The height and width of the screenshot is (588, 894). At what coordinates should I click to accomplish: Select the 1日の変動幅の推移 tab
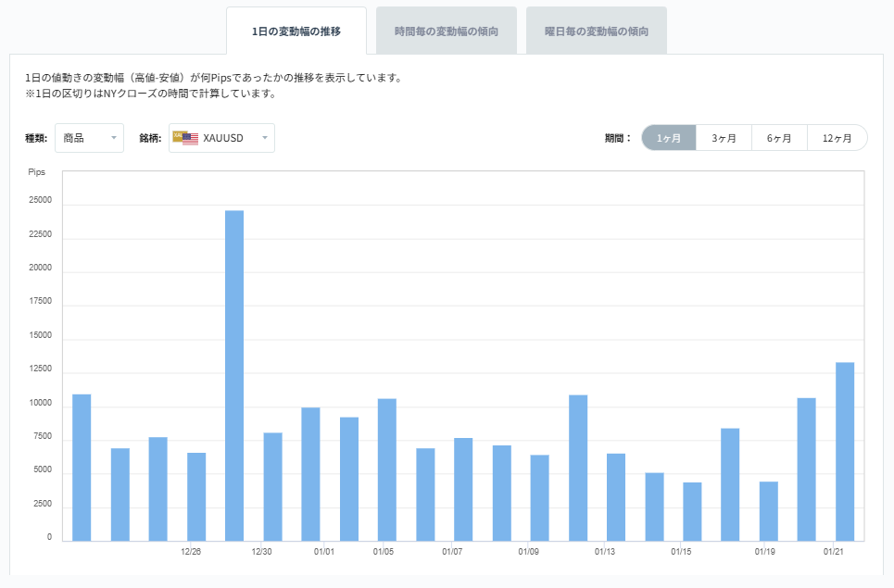tap(296, 30)
